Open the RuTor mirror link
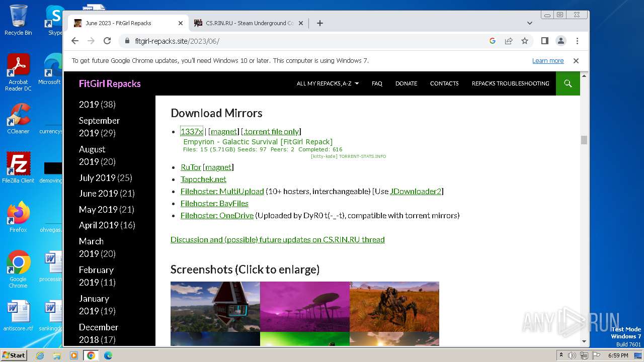This screenshot has height=362, width=644. (x=191, y=167)
